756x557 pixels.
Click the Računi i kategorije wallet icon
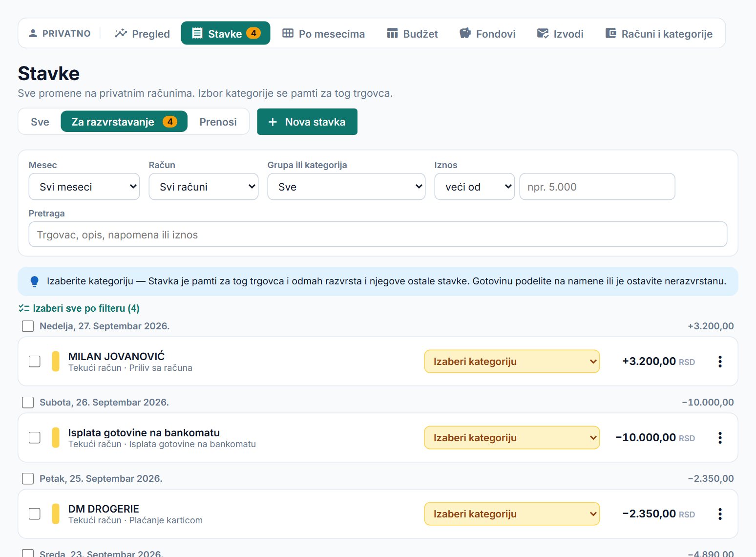pos(610,33)
